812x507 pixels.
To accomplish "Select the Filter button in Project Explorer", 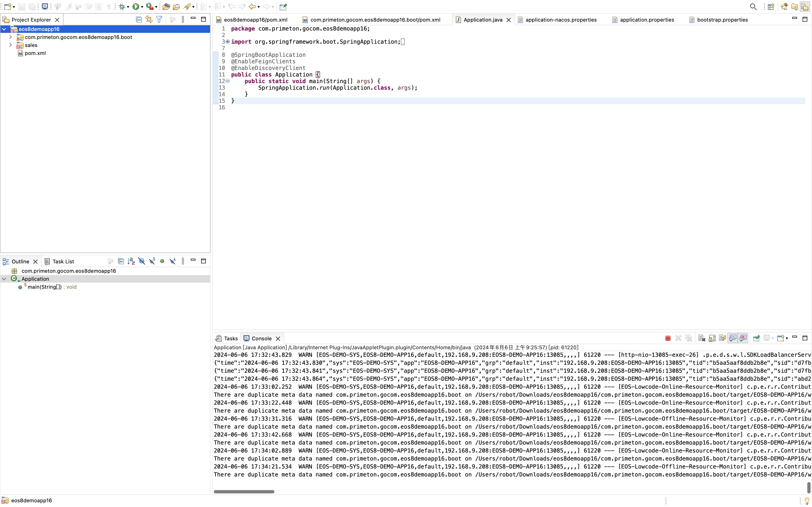I will 159,19.
